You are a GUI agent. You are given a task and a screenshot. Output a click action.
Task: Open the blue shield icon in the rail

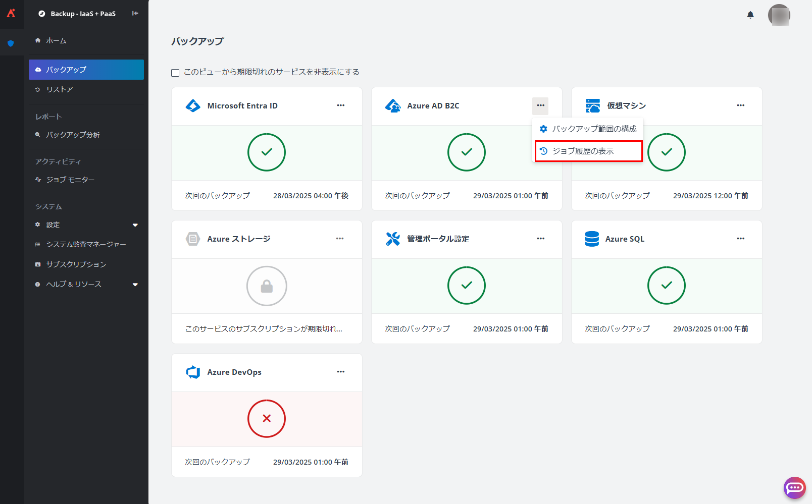(x=11, y=43)
